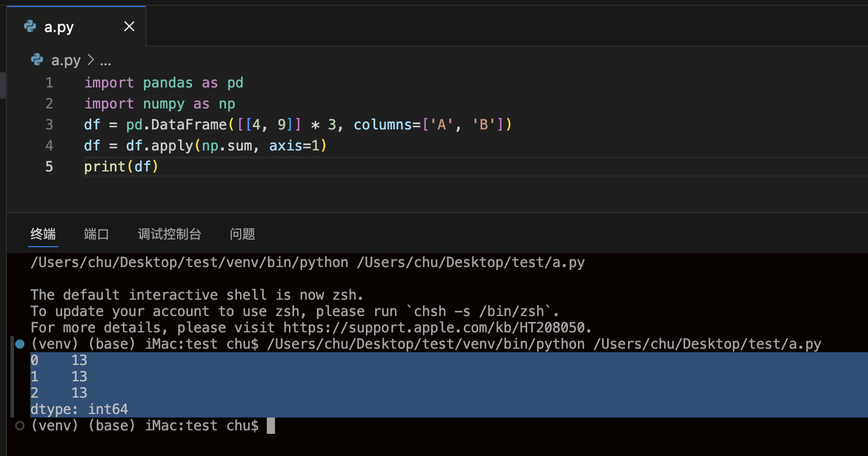This screenshot has width=868, height=456.
Task: Click the Python icon in the a.py tab
Action: tap(30, 27)
